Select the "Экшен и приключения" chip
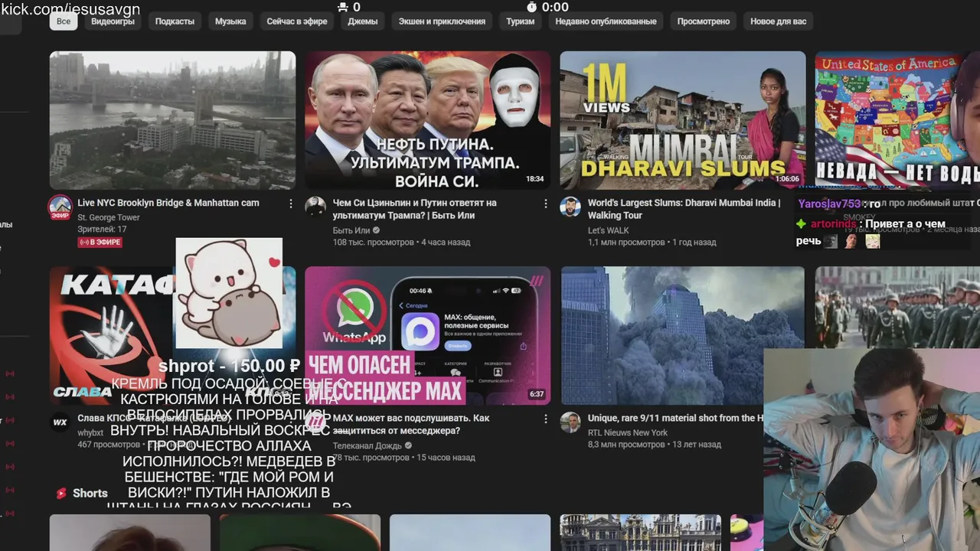This screenshot has height=551, width=980. coord(442,21)
